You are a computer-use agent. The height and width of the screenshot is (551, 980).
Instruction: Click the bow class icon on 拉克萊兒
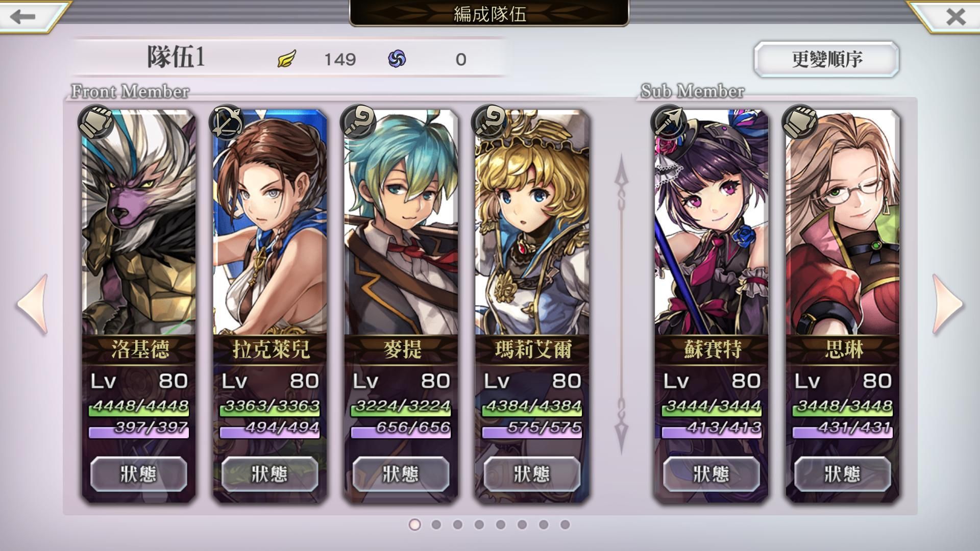227,122
